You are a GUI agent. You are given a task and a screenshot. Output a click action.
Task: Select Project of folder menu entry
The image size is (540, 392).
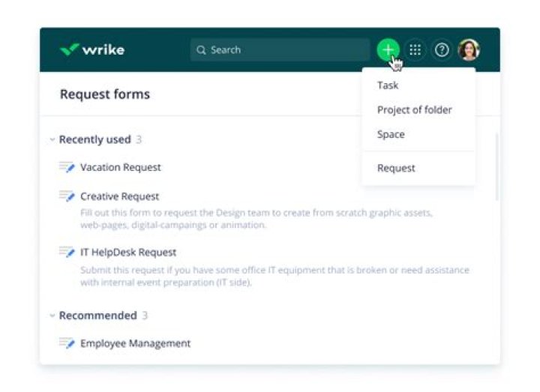pyautogui.click(x=414, y=109)
